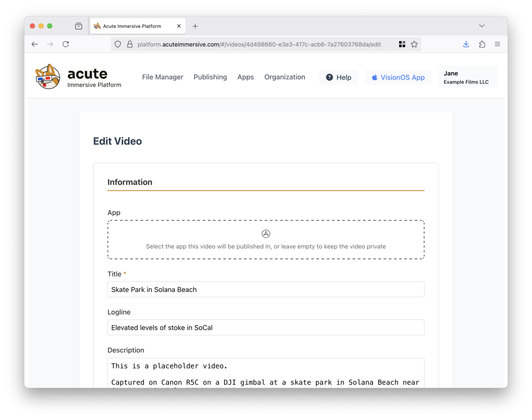532x420 pixels.
Task: Click the macOS green maximize button
Action: click(49, 26)
